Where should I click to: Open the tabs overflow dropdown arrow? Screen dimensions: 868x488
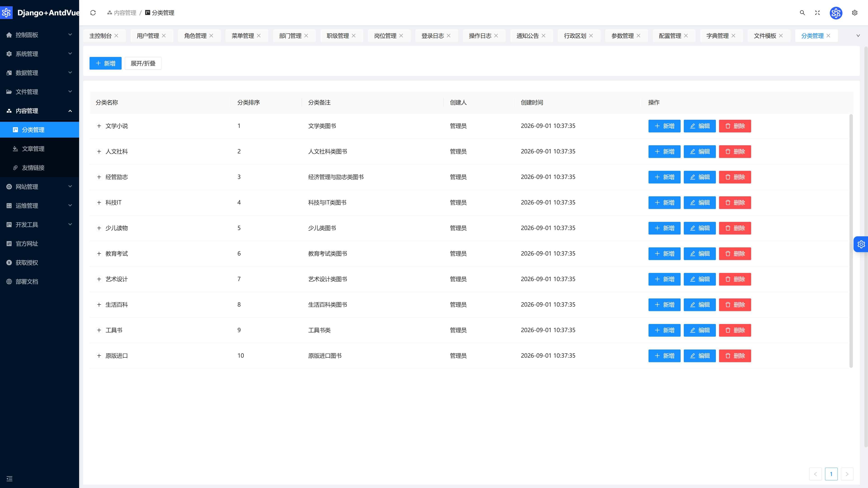858,36
